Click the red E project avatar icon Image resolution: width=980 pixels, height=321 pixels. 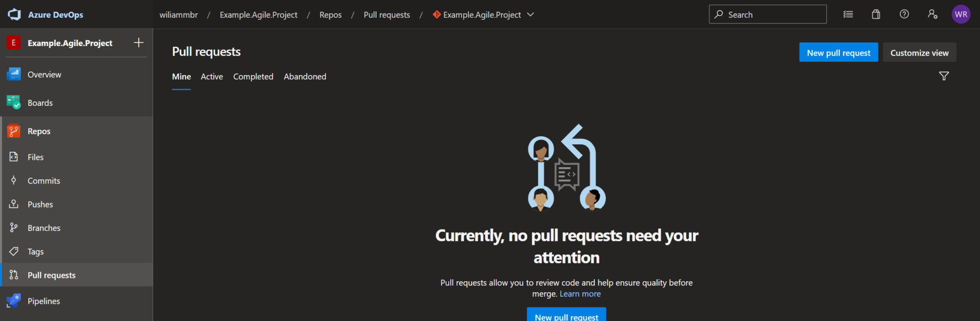click(13, 43)
